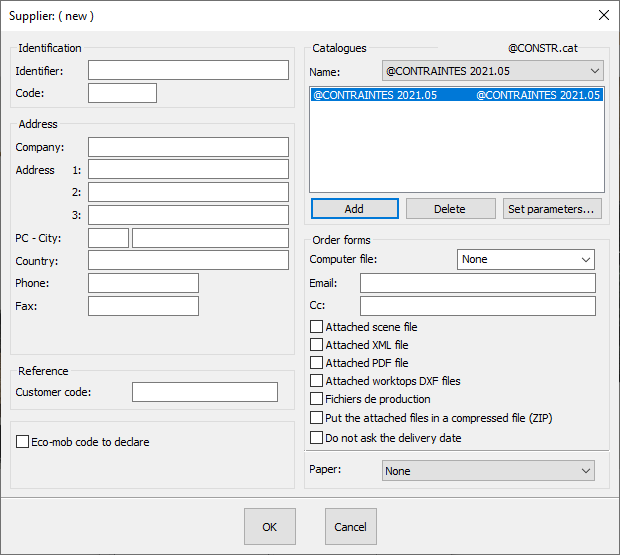Click the Add catalogue button
Viewport: 620px width, 555px height.
[354, 209]
